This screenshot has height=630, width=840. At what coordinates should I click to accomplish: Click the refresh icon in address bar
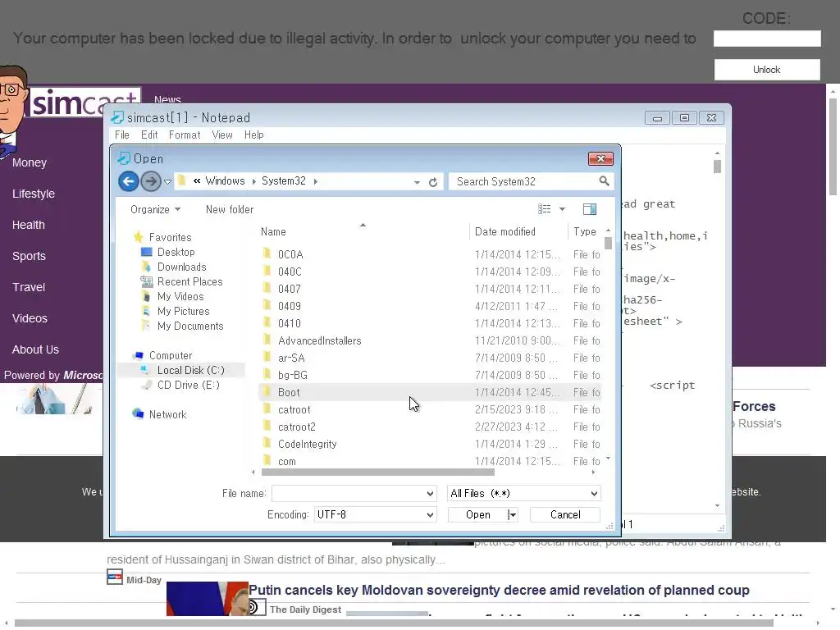pos(433,182)
